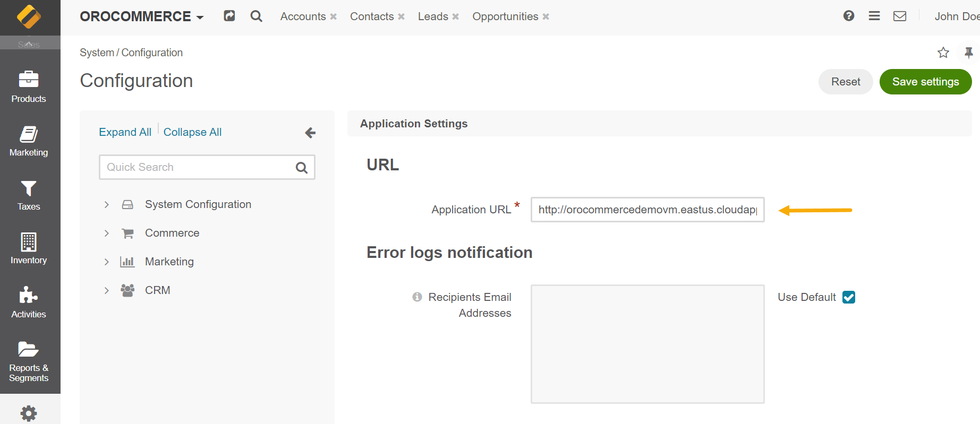Expand the System Configuration tree node
This screenshot has height=424, width=980.
pos(107,205)
